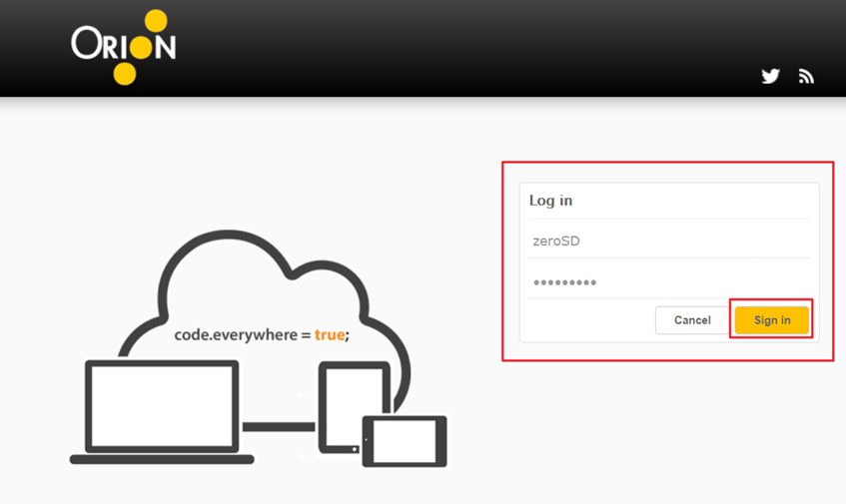The height and width of the screenshot is (504, 846).
Task: Click the code.everywhere = true; text
Action: click(262, 334)
